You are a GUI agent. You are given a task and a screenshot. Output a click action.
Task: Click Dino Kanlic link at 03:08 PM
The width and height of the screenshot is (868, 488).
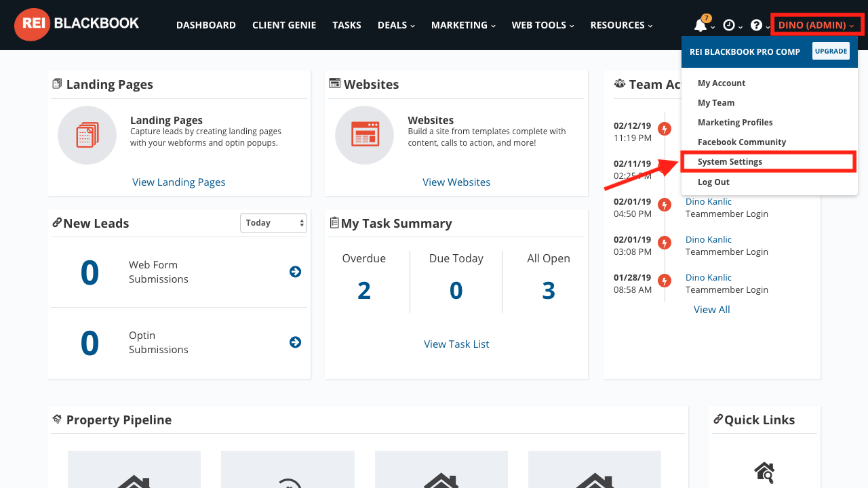coord(709,239)
